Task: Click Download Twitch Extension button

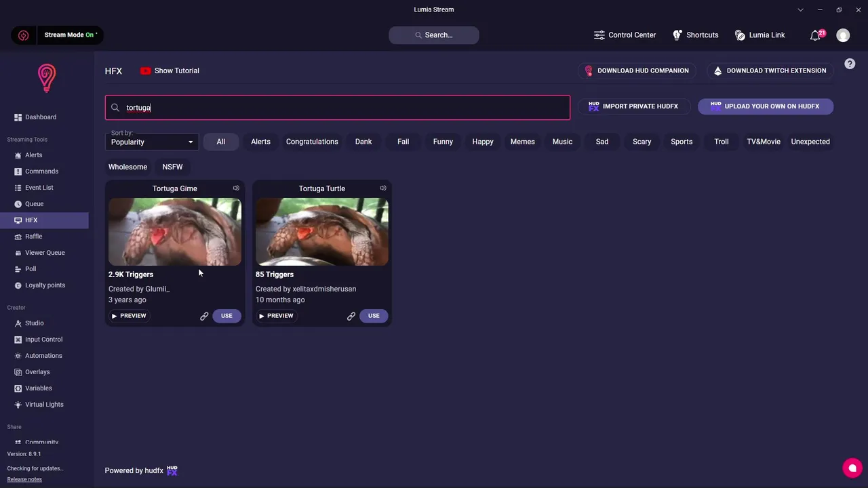Action: tap(770, 70)
